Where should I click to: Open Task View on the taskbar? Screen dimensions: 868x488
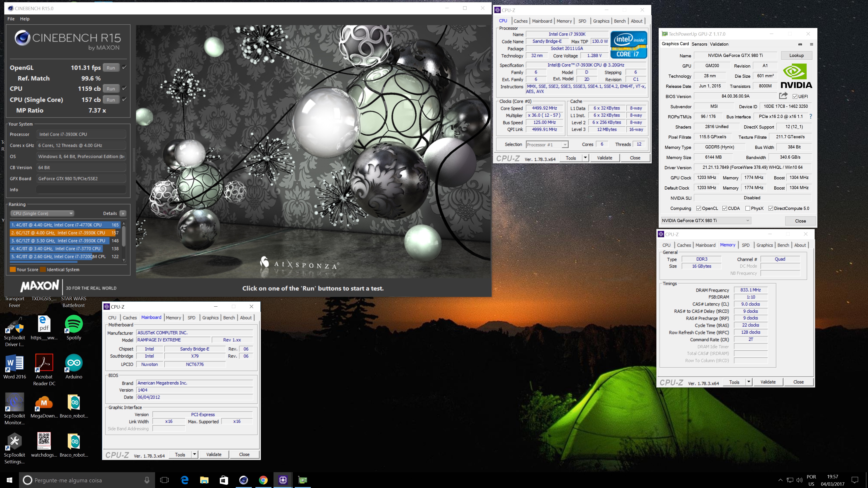[164, 480]
